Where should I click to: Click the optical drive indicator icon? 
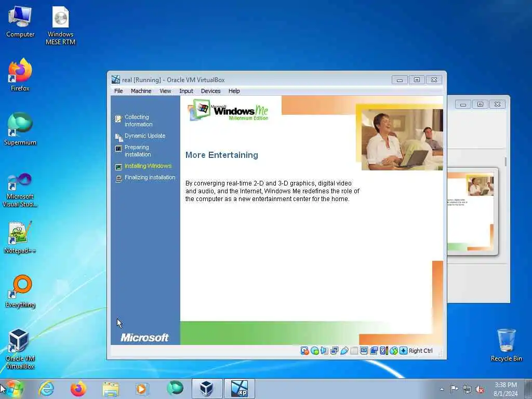pyautogui.click(x=314, y=351)
